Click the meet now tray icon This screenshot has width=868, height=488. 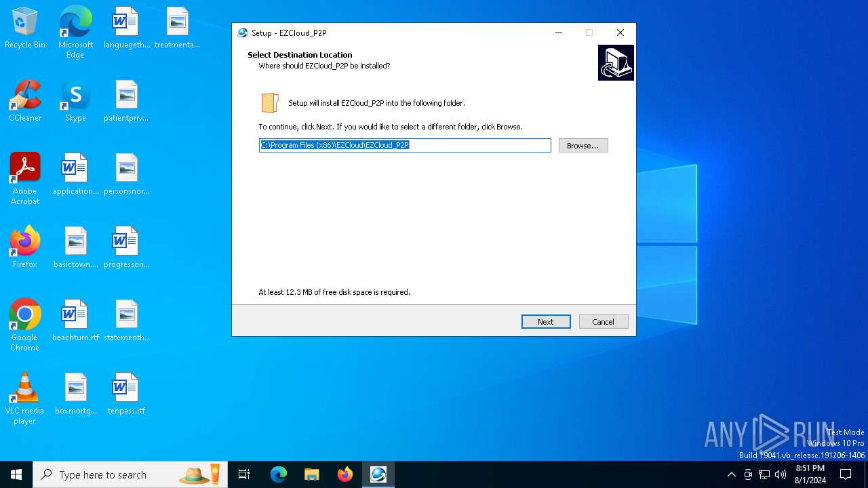coord(748,474)
